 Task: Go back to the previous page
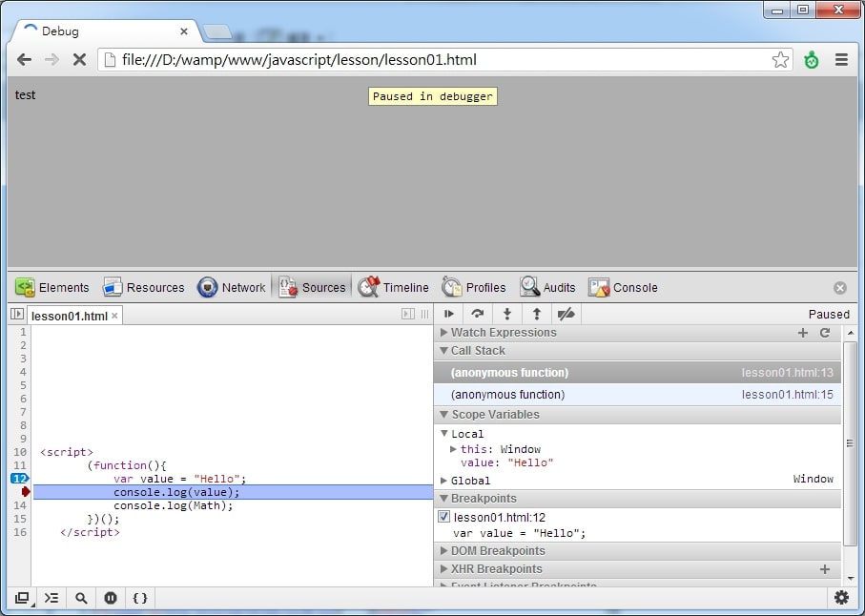click(24, 59)
